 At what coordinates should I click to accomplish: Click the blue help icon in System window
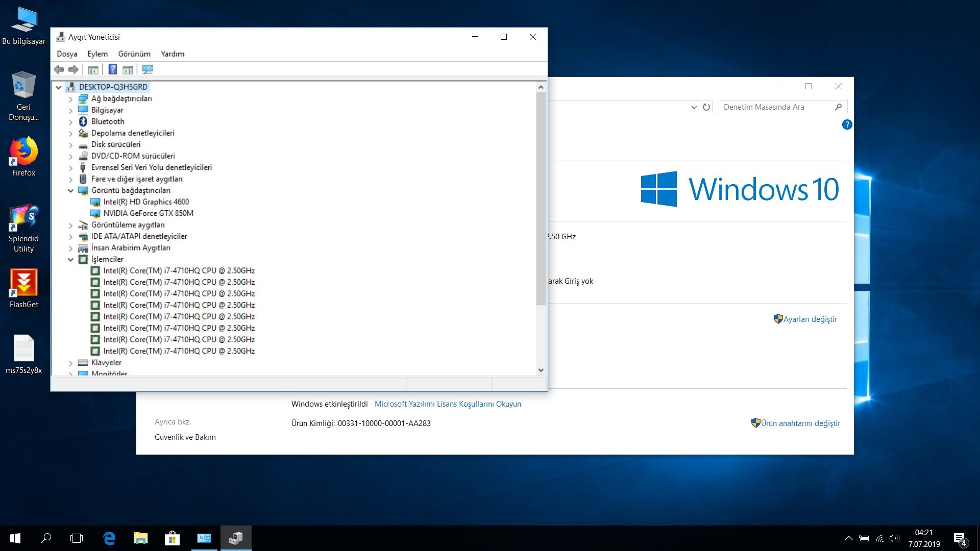847,124
